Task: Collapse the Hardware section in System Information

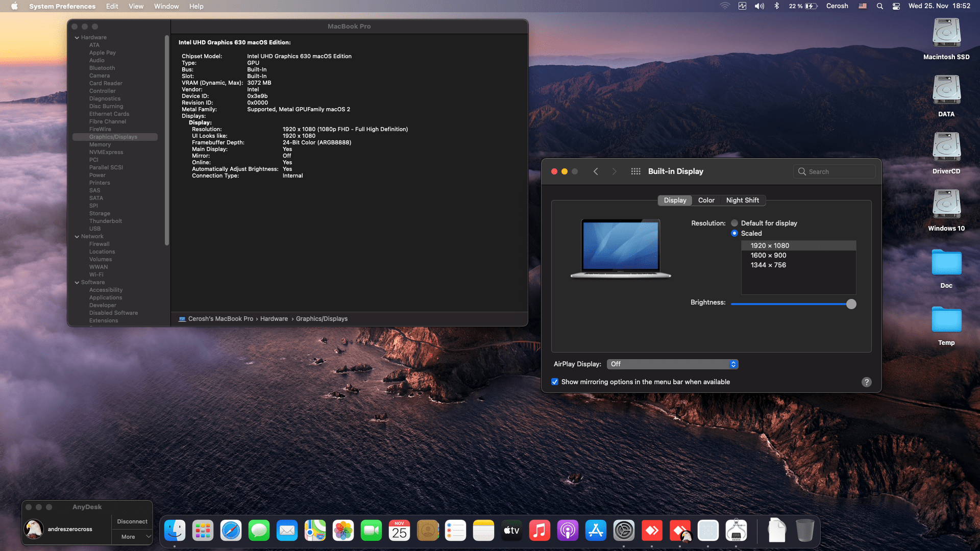Action: point(77,37)
